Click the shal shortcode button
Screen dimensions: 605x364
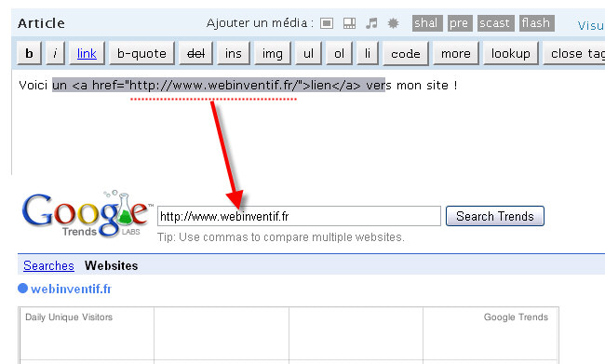click(x=427, y=23)
